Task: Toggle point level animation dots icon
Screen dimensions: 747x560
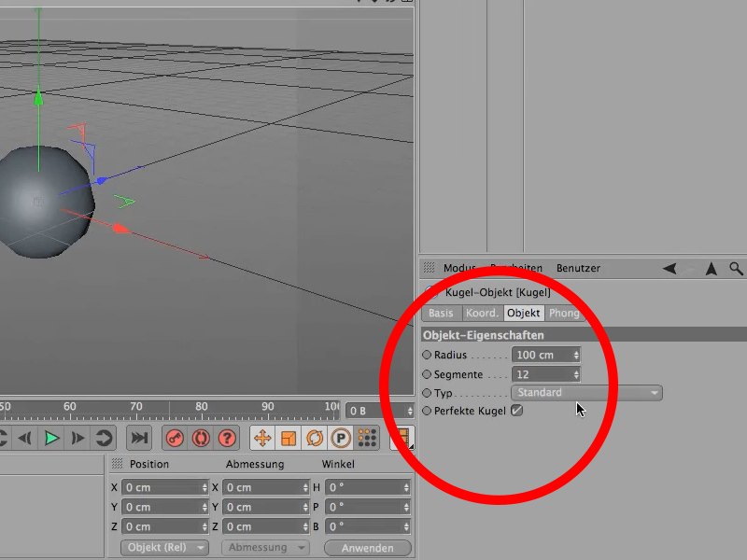Action: (367, 438)
